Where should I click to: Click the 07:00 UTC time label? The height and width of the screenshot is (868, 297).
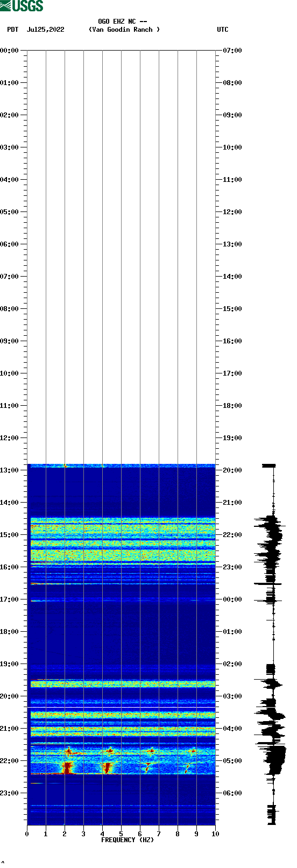tap(232, 51)
